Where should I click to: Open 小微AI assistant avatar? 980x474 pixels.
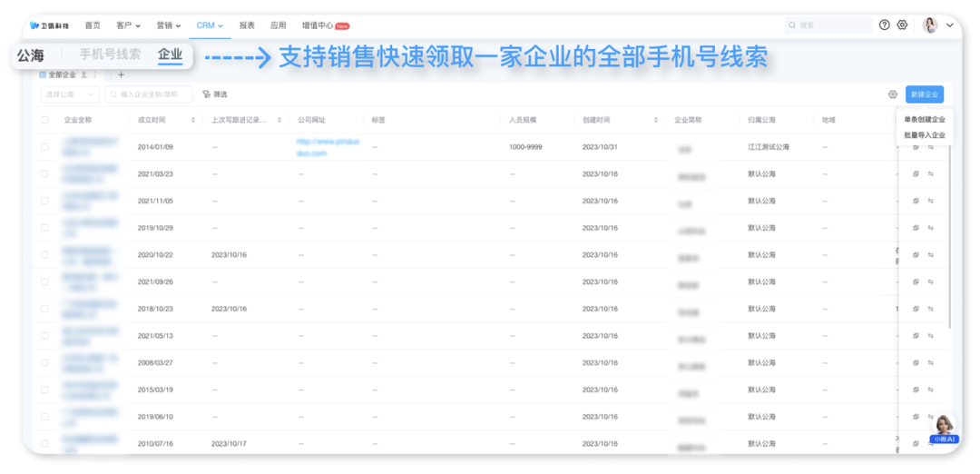(944, 426)
